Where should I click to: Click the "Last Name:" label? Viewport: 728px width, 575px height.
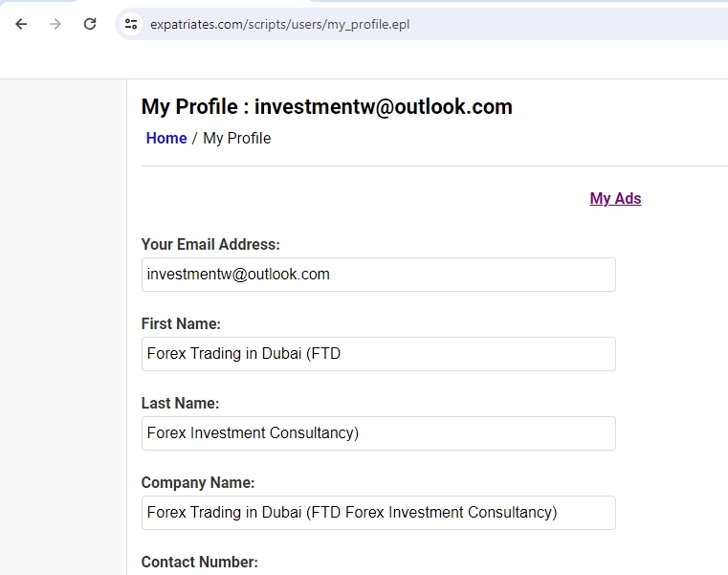[180, 404]
